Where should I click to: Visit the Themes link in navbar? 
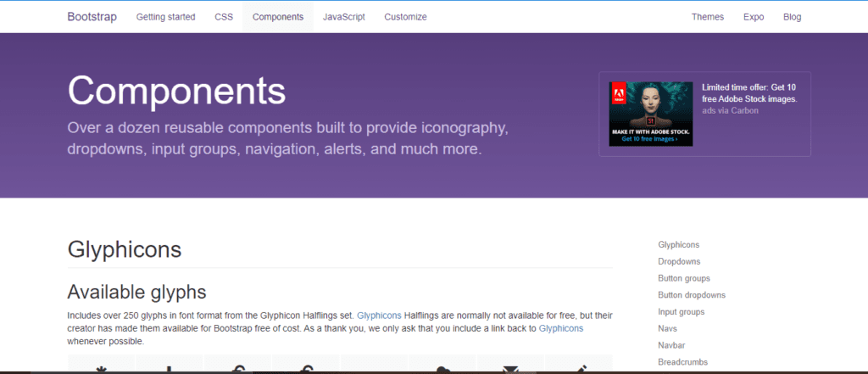tap(708, 17)
